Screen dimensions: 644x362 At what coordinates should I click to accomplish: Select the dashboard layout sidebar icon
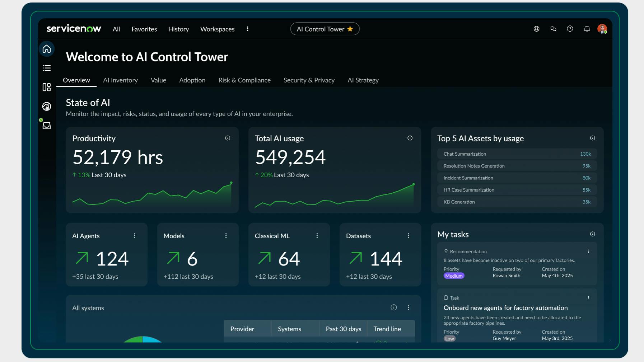(47, 87)
